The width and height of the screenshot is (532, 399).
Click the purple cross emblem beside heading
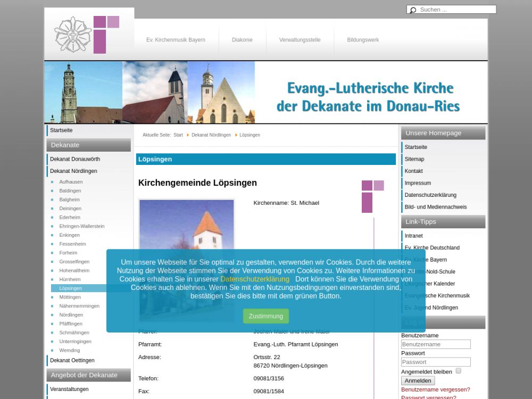[372, 196]
